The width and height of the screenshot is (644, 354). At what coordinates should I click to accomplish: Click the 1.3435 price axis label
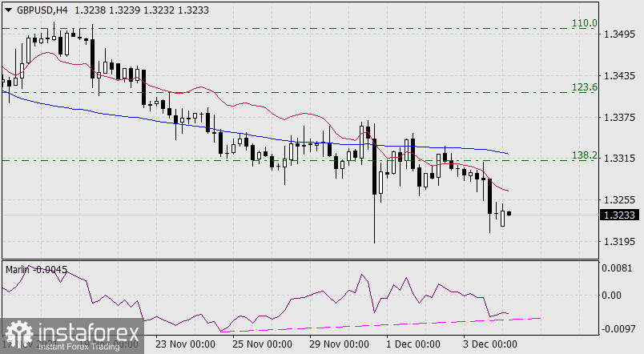click(x=620, y=76)
